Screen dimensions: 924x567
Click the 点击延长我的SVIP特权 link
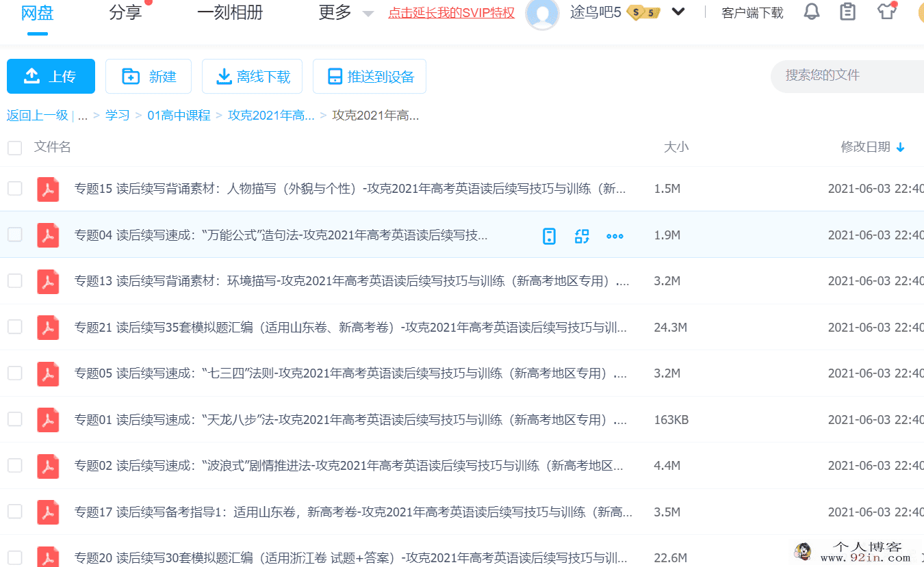451,13
